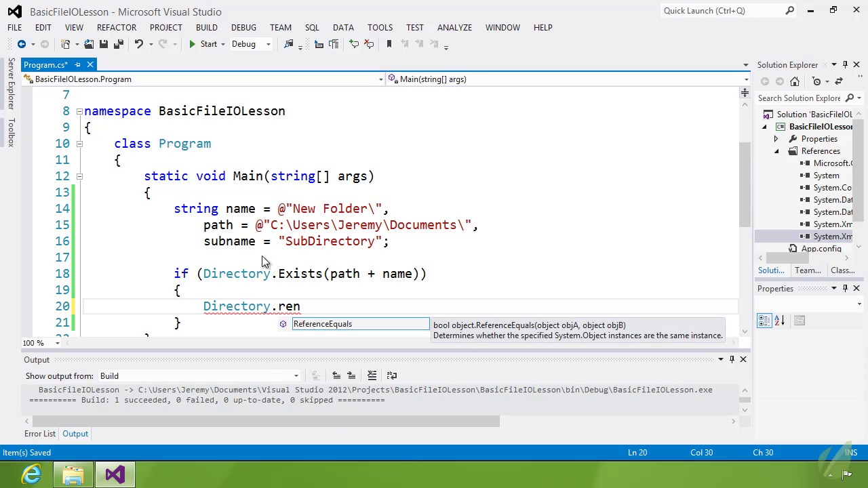Screen dimensions: 868x488
Task: Toggle auto-hide pin for Properties panel
Action: 845,288
